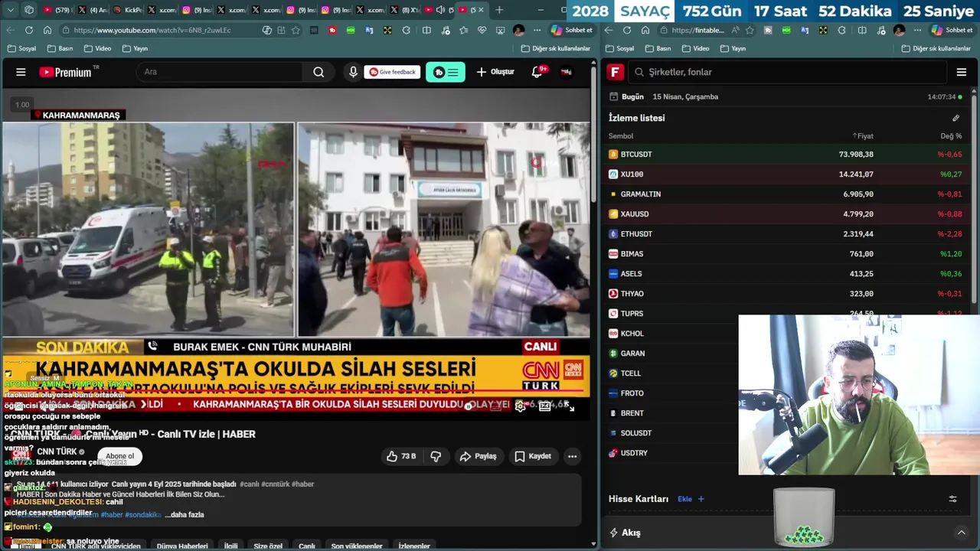The image size is (980, 551).
Task: Select the "İzlenenler" chip
Action: (x=414, y=546)
